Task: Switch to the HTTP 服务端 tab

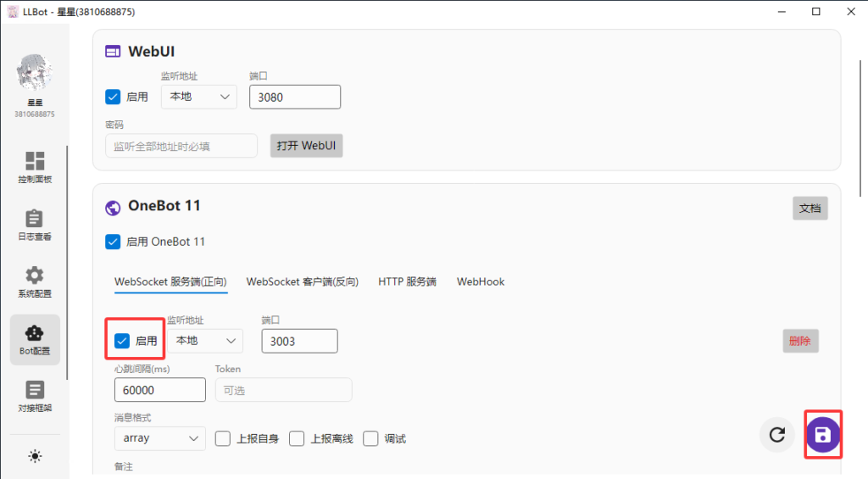Action: (x=408, y=281)
